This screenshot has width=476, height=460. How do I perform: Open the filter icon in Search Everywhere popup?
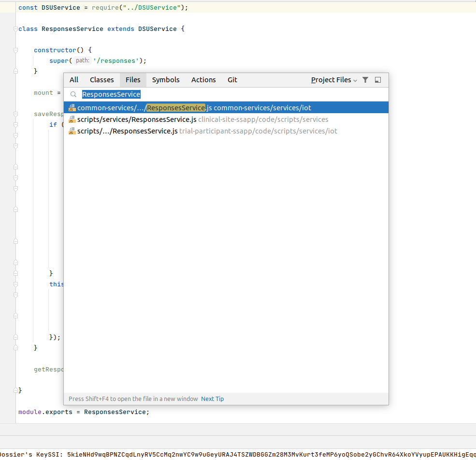(365, 80)
